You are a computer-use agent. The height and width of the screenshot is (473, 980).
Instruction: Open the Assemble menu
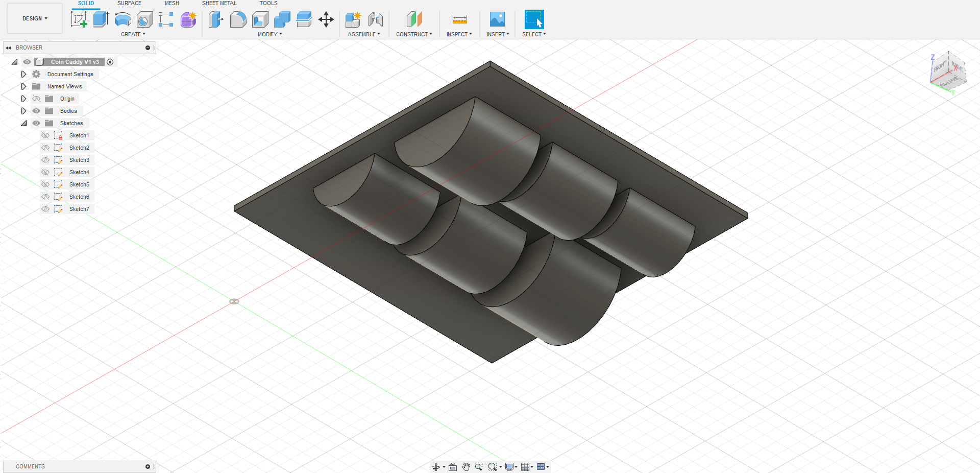pos(364,34)
